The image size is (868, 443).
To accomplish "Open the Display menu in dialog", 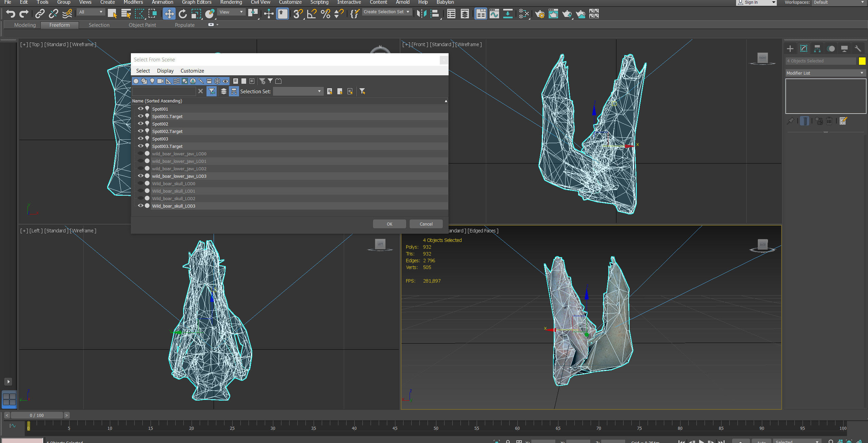I will click(x=165, y=71).
